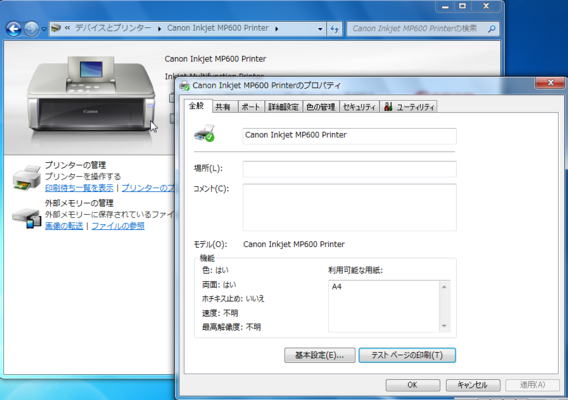The height and width of the screenshot is (400, 568).
Task: Open ファイルの参照 link
Action: [x=118, y=226]
